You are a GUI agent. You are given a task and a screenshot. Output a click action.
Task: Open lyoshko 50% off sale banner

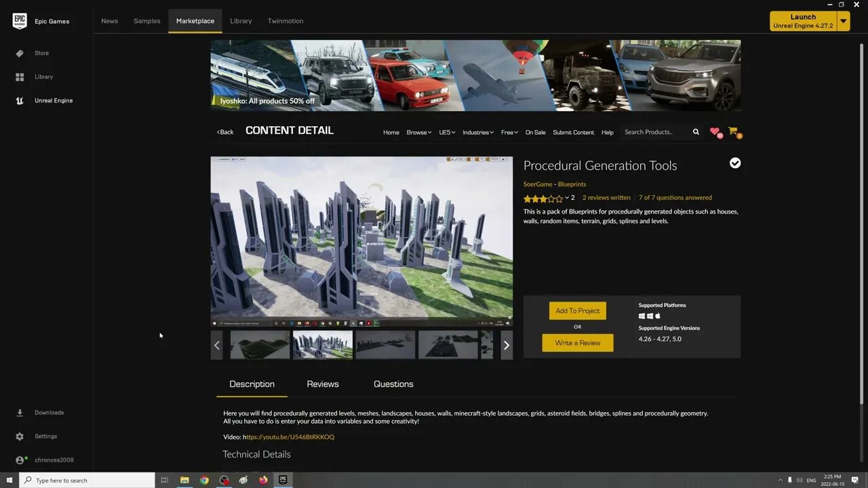475,75
